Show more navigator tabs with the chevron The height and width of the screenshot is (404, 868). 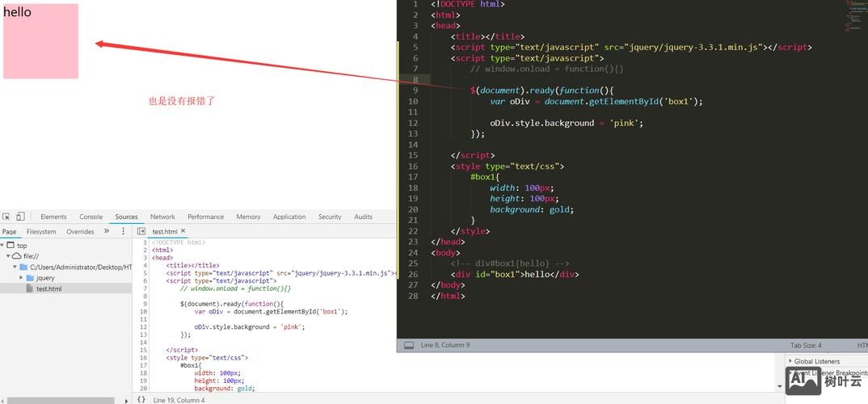[107, 231]
